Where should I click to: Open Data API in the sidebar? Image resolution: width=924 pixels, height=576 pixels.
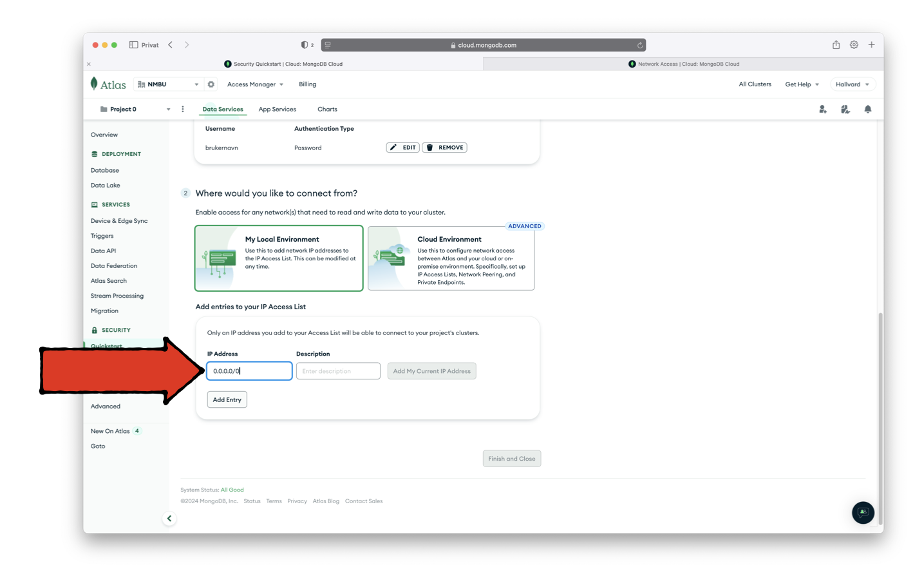pyautogui.click(x=104, y=251)
